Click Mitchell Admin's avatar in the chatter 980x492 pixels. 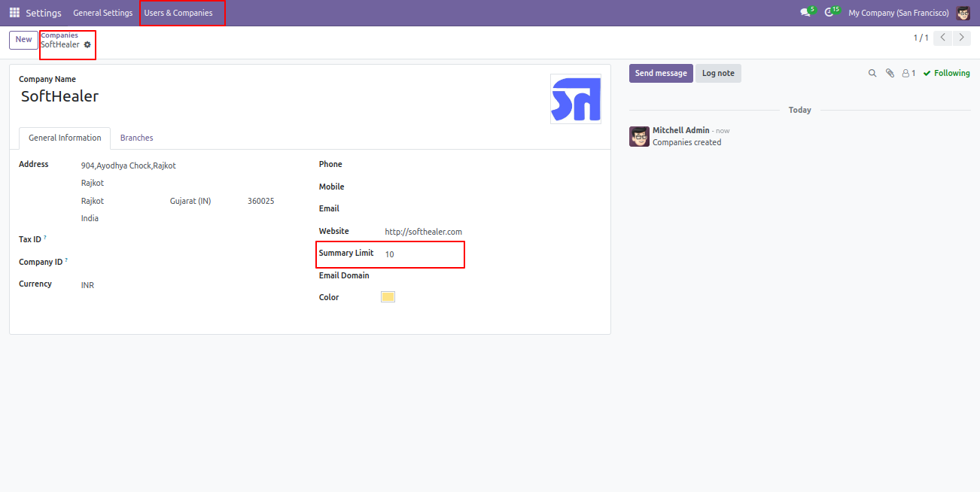(x=639, y=136)
